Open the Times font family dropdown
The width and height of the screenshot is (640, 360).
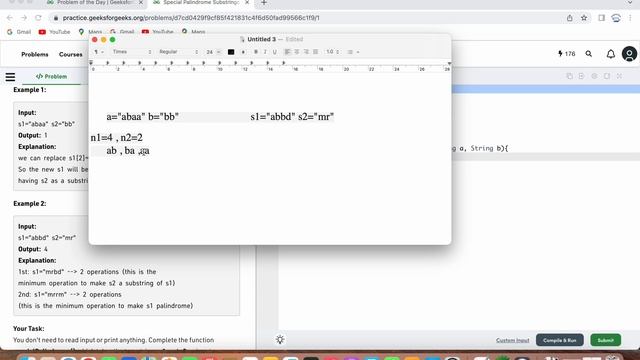click(132, 52)
